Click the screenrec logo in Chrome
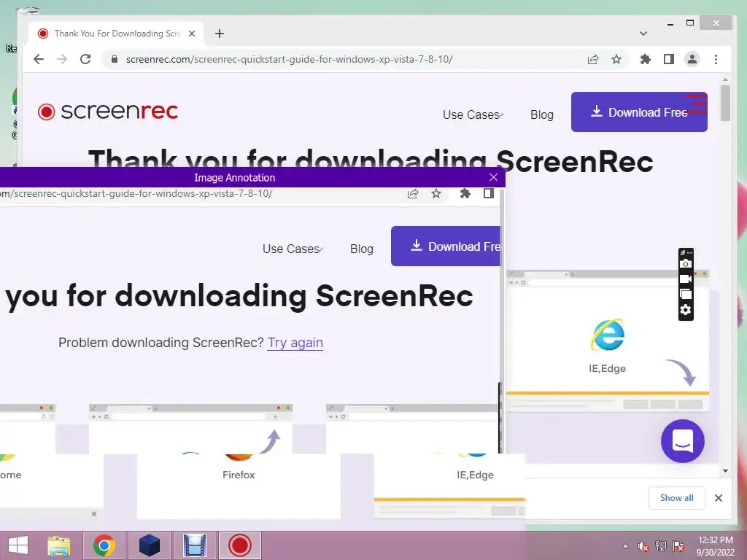The image size is (747, 560). [x=108, y=112]
